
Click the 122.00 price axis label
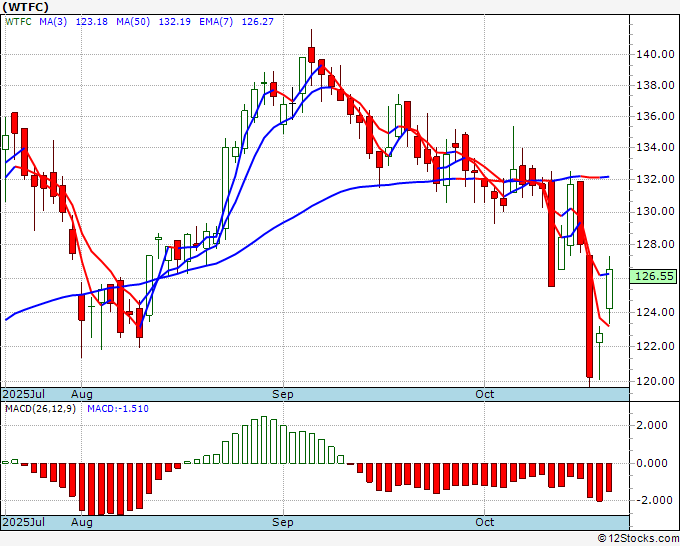pyautogui.click(x=655, y=346)
